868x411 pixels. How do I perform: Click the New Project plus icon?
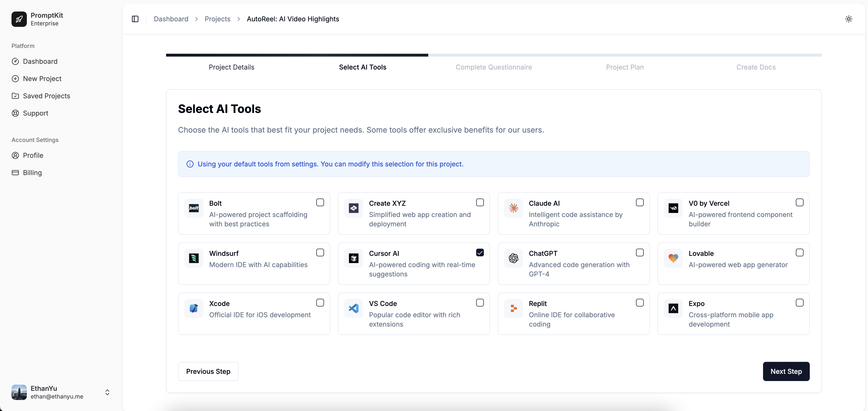click(15, 79)
